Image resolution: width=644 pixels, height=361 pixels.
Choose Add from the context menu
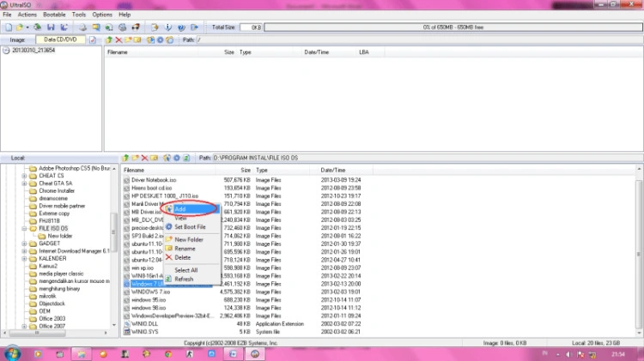point(192,209)
